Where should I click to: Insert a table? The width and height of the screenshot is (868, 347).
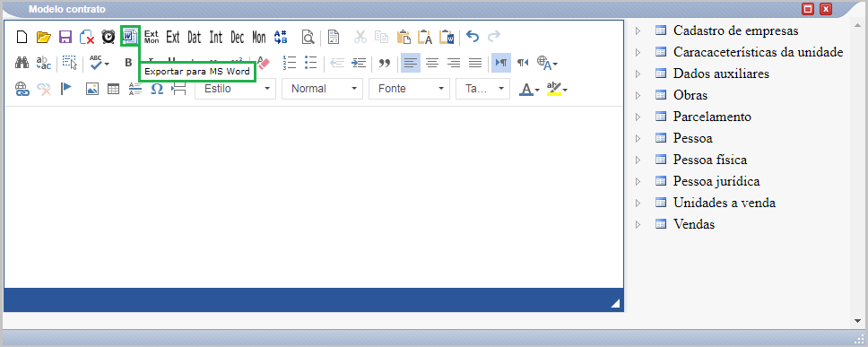point(114,89)
